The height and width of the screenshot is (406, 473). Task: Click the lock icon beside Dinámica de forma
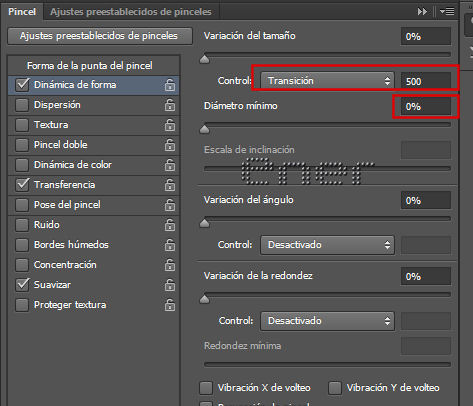click(170, 85)
